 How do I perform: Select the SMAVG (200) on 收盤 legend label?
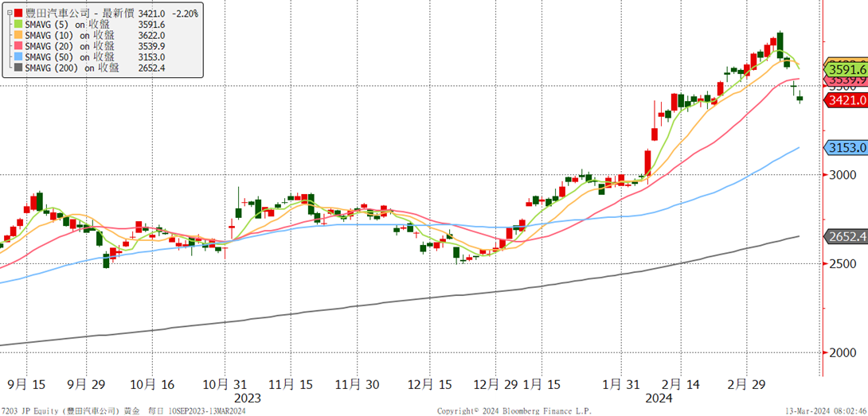(x=72, y=68)
